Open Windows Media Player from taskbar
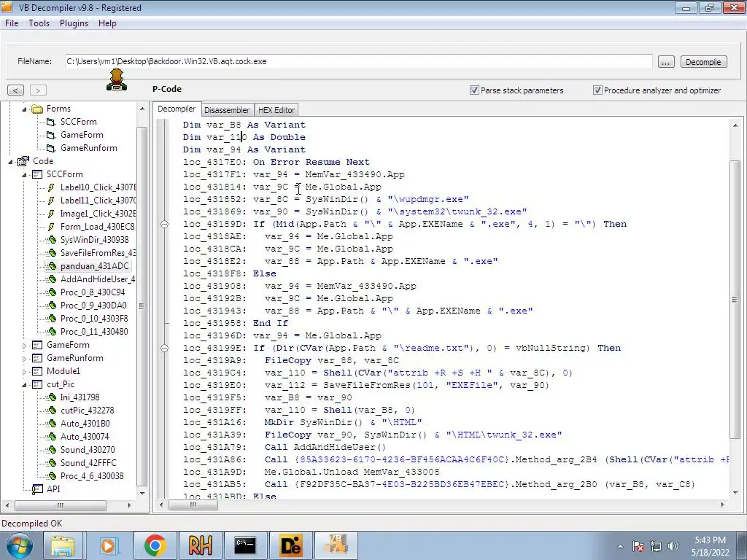Image resolution: width=747 pixels, height=560 pixels. pyautogui.click(x=109, y=545)
